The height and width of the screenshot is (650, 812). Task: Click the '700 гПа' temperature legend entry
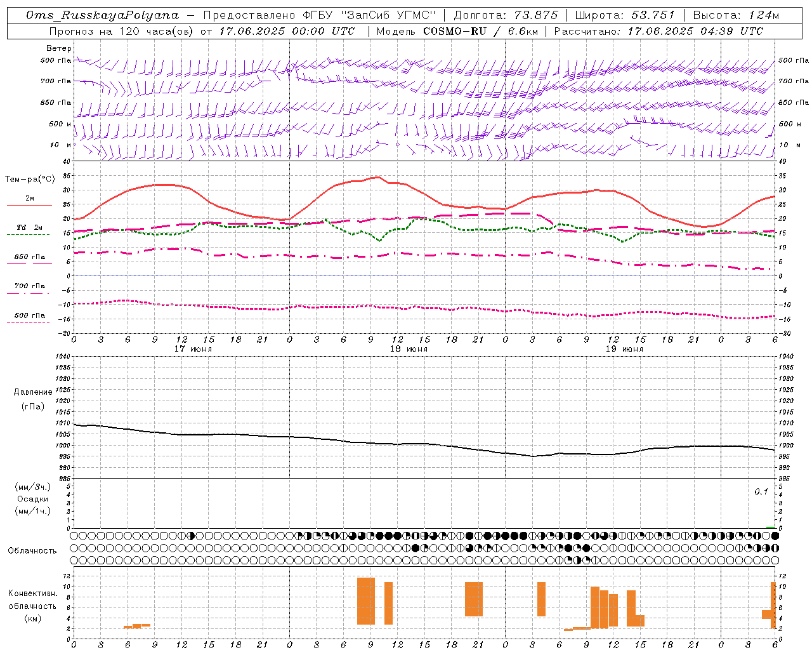29,286
